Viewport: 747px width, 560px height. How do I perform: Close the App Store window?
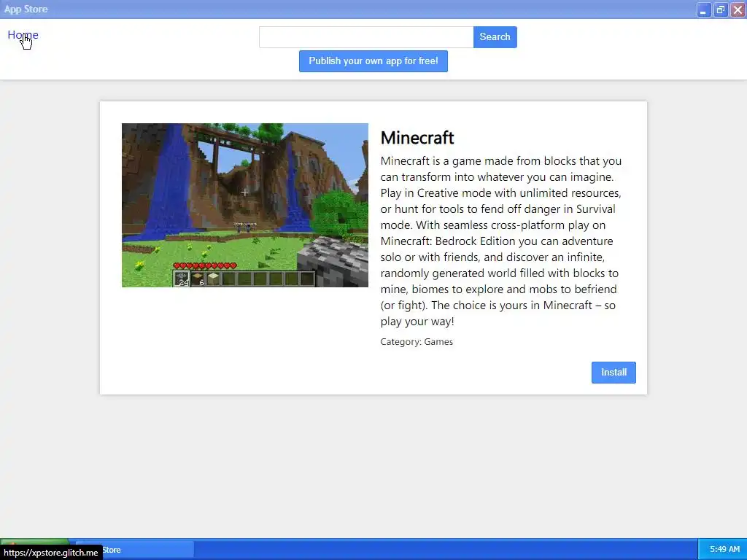click(x=738, y=9)
